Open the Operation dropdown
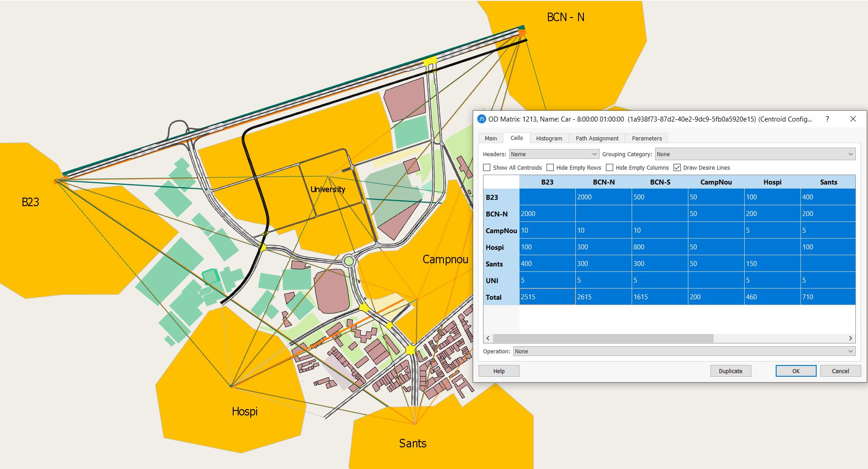The image size is (868, 469). [684, 351]
